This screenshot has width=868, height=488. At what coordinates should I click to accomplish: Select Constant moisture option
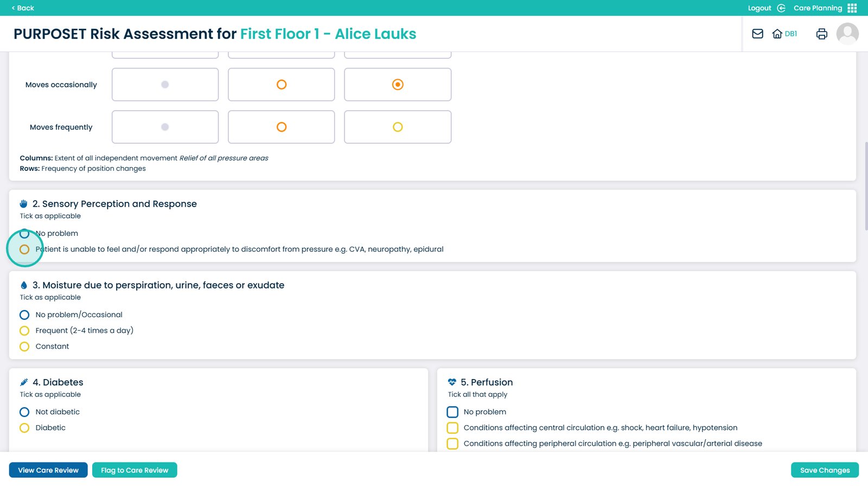(24, 346)
